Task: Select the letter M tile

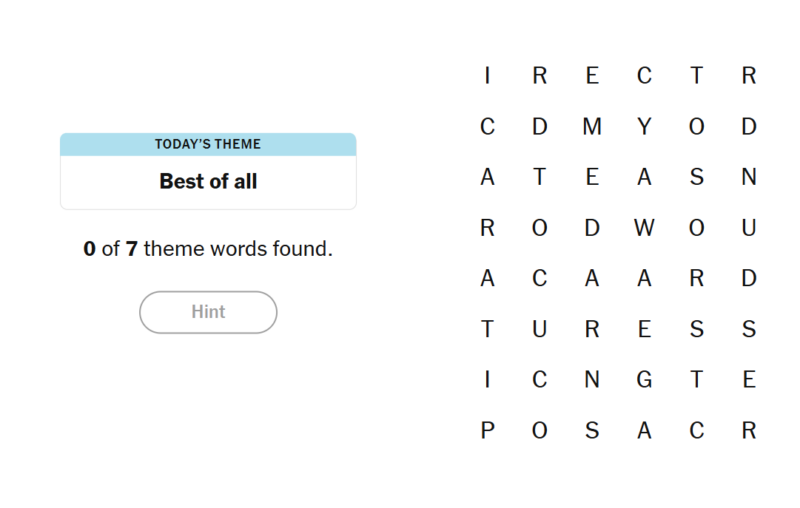Action: point(592,127)
